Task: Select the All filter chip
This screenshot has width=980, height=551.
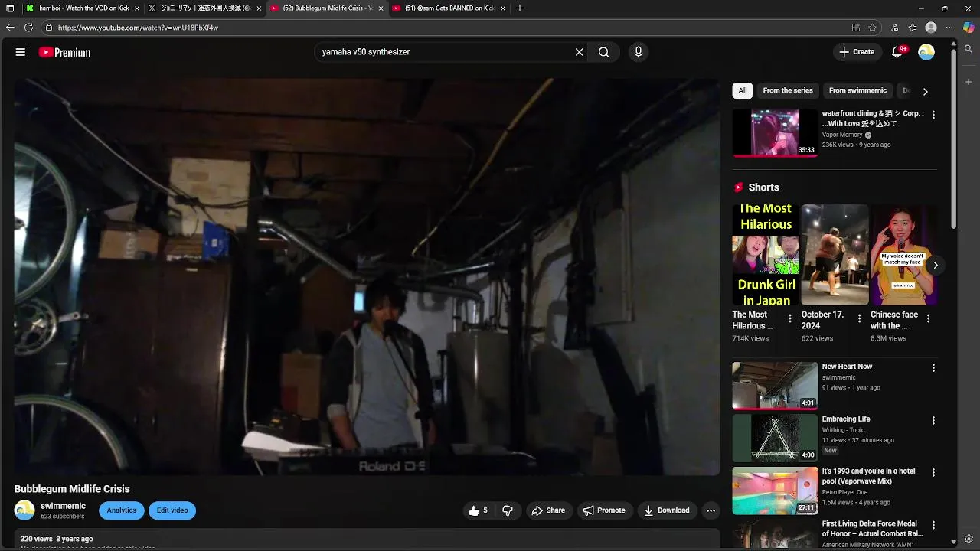Action: (743, 90)
